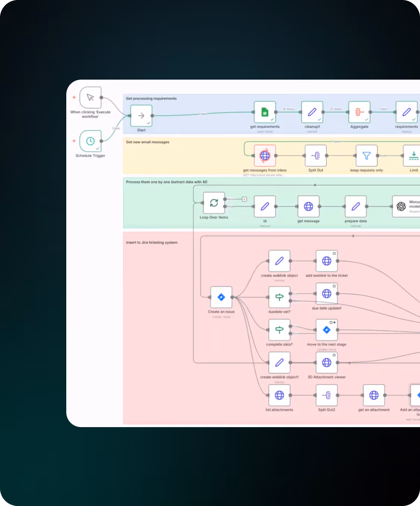Open the 'list attachments' globe node
This screenshot has height=506, width=420.
(x=279, y=395)
